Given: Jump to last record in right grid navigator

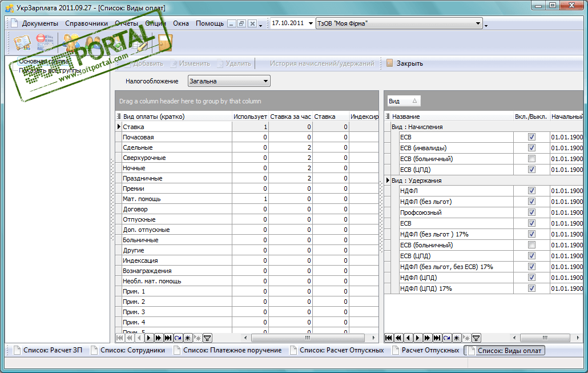Looking at the screenshot, I should 437,338.
